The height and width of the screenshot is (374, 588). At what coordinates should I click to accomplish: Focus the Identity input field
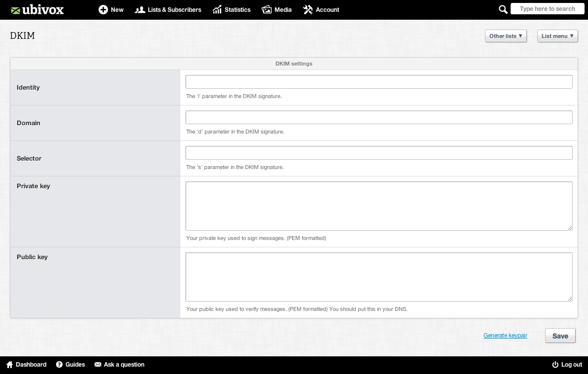[x=379, y=82]
